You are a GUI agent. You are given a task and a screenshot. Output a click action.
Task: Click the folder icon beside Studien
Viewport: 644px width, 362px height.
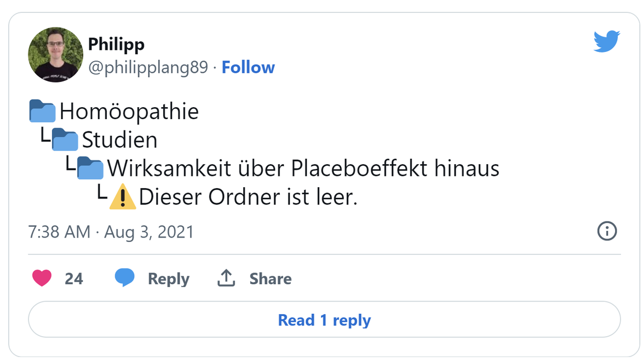tap(65, 140)
